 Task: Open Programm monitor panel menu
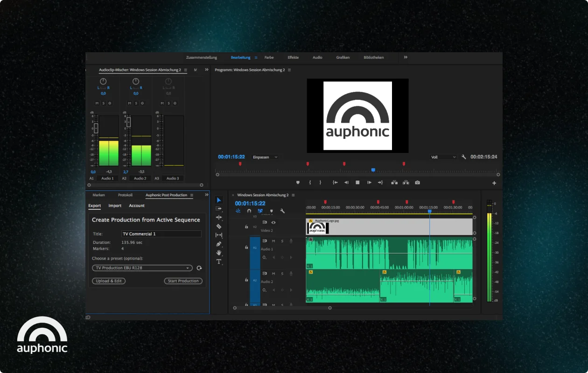[x=289, y=70]
